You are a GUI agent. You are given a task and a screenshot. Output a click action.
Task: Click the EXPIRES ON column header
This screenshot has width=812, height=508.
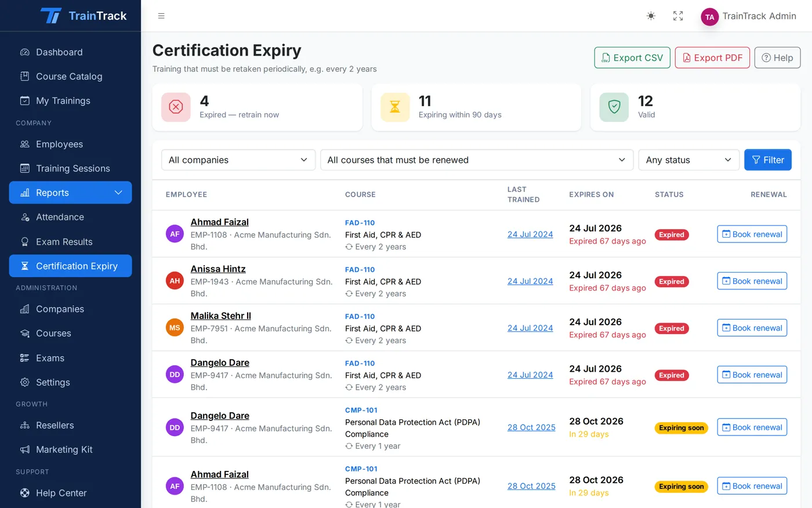pos(591,195)
